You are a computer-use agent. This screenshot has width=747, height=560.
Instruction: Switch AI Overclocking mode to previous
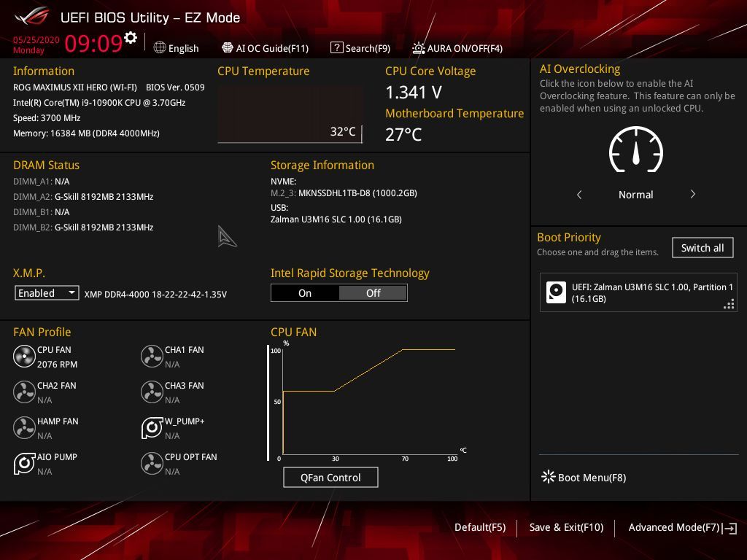click(x=579, y=194)
